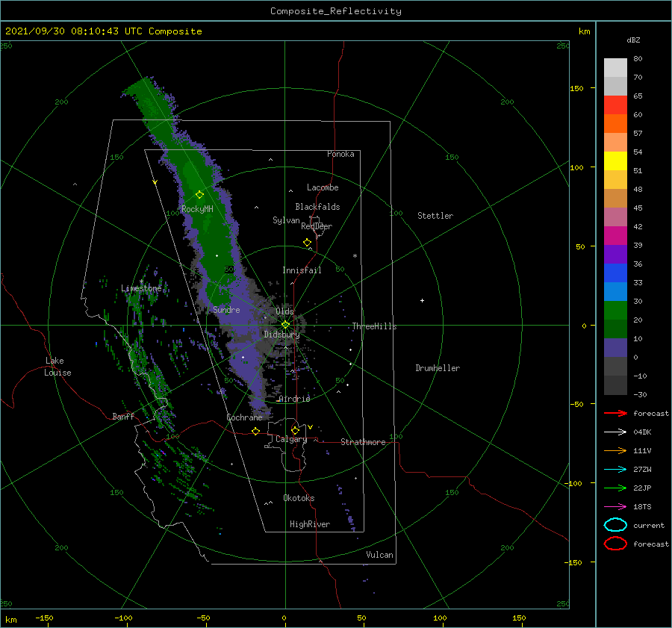
Task: Click the yellow V marker beside Calgary
Action: 310,427
